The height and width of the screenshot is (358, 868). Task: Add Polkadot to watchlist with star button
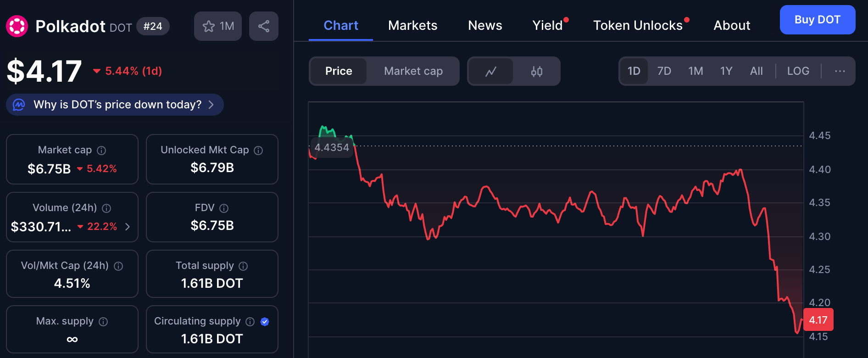click(x=217, y=26)
